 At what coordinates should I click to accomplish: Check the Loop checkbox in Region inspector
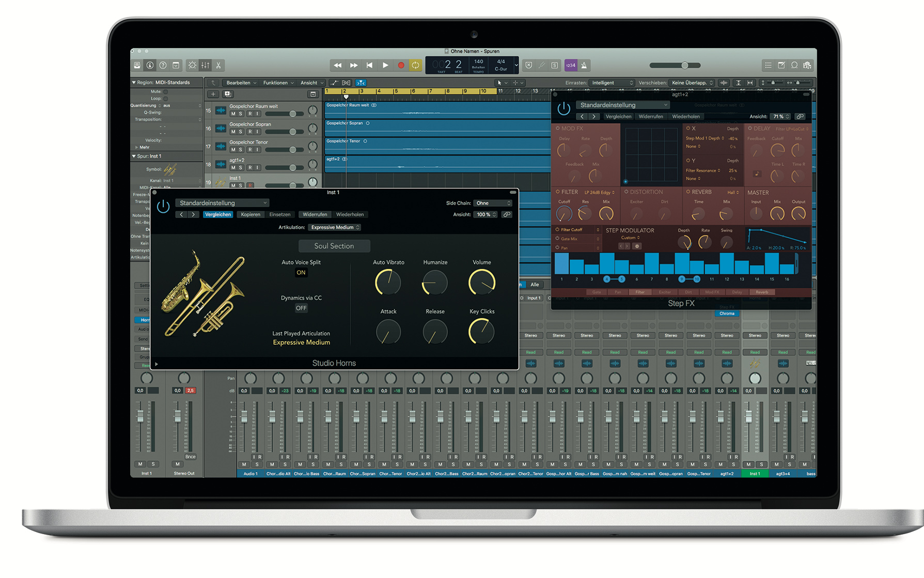click(166, 98)
